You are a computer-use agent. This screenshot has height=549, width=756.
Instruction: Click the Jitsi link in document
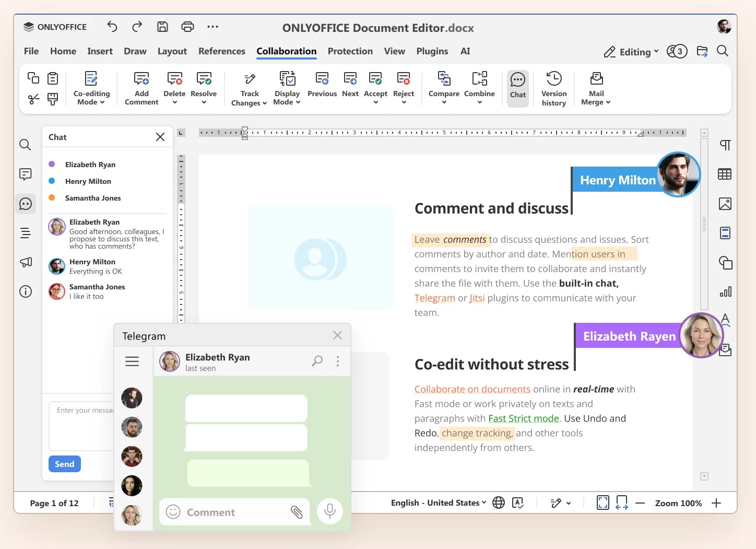point(477,298)
